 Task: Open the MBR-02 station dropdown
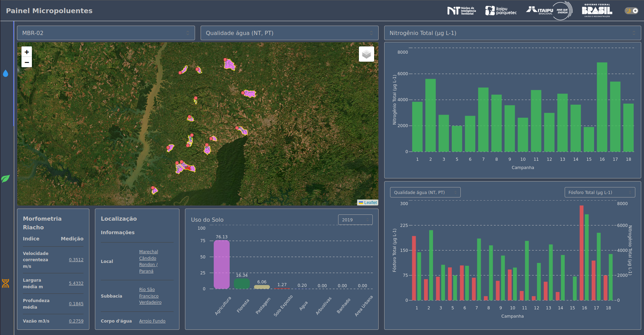tap(106, 33)
